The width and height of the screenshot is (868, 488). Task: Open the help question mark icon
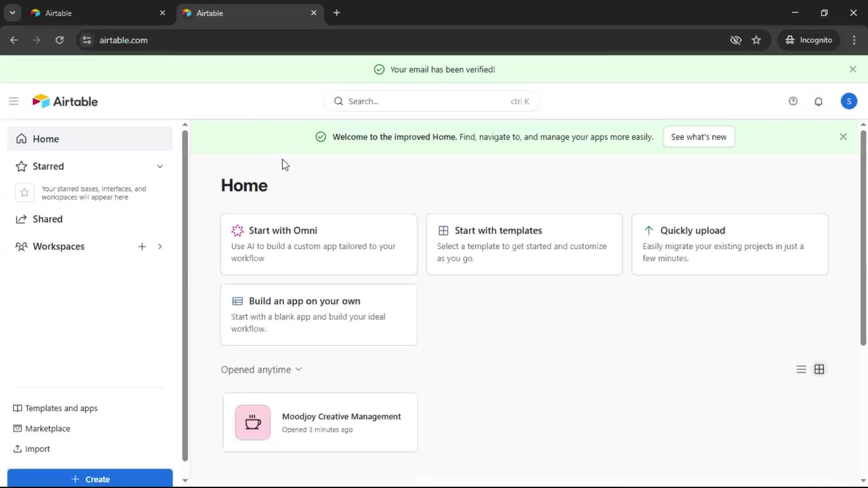point(793,101)
